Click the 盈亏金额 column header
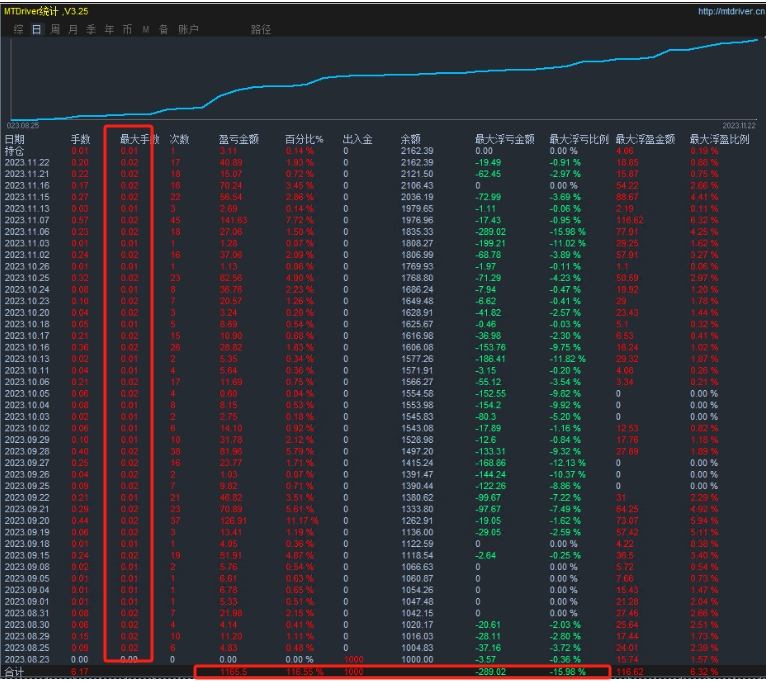 (x=238, y=139)
